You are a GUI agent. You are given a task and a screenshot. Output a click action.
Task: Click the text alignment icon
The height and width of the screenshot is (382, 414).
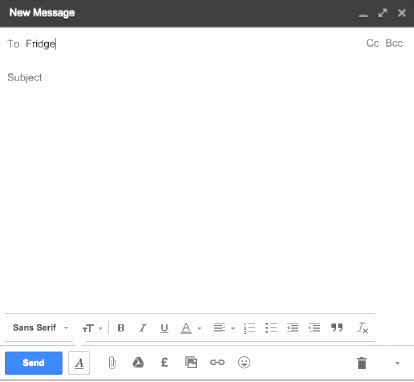pyautogui.click(x=219, y=328)
